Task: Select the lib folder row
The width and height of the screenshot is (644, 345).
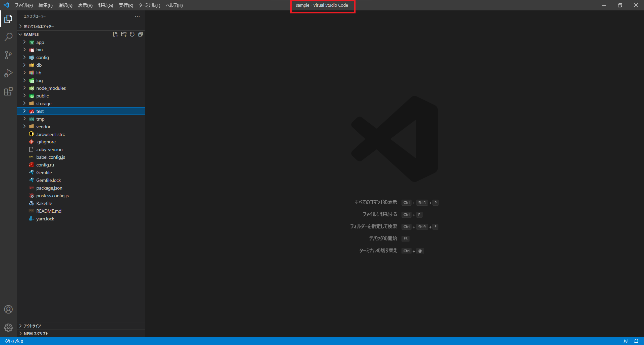Action: click(x=81, y=73)
